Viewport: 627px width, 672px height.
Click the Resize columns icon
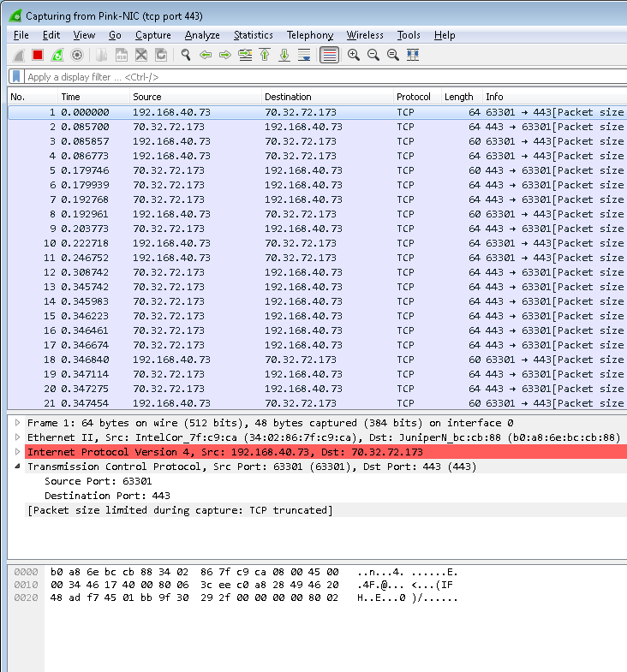point(413,55)
